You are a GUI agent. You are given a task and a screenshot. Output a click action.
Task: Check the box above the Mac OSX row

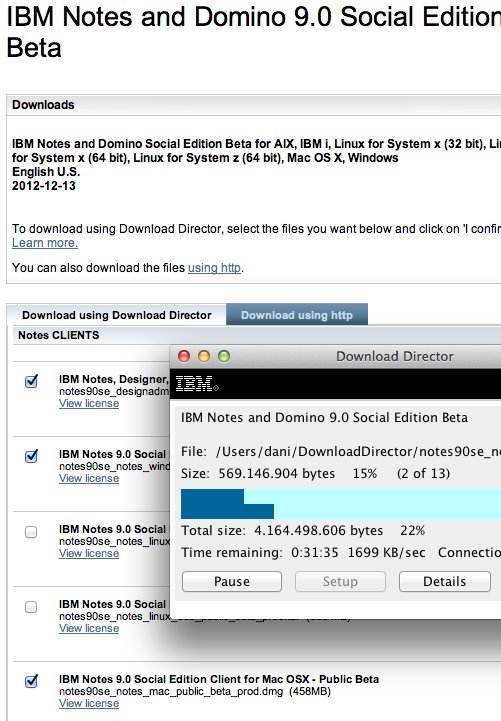(31, 607)
